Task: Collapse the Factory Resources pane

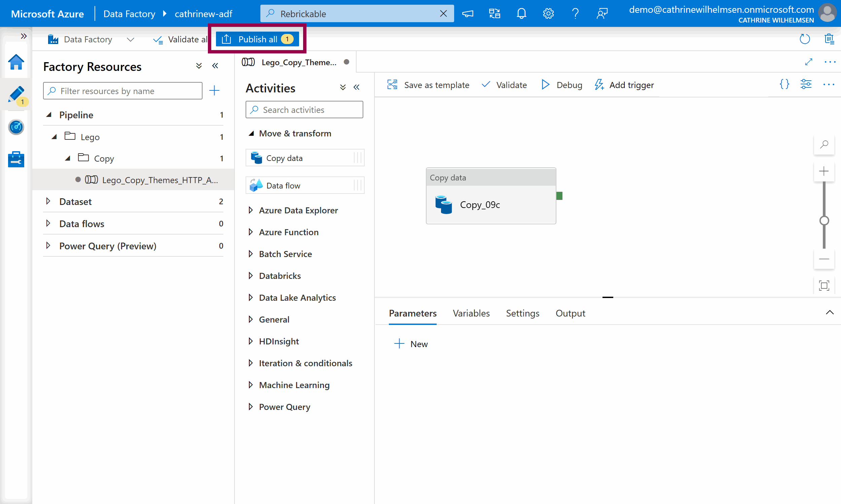Action: (215, 66)
